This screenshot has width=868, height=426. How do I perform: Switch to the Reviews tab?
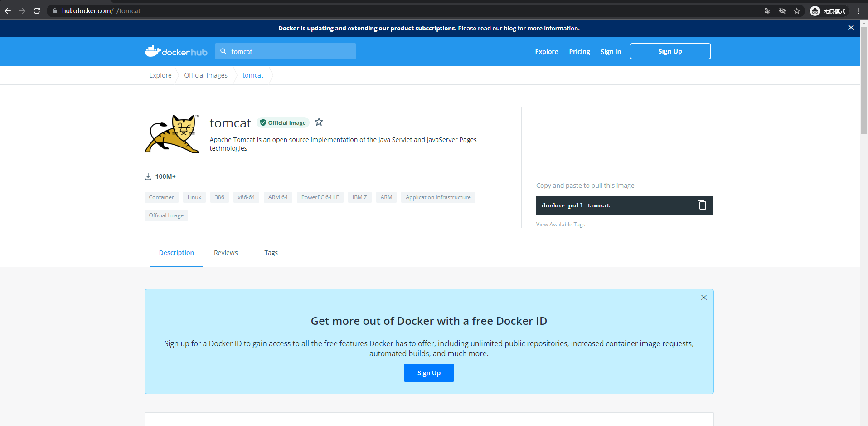(x=226, y=253)
